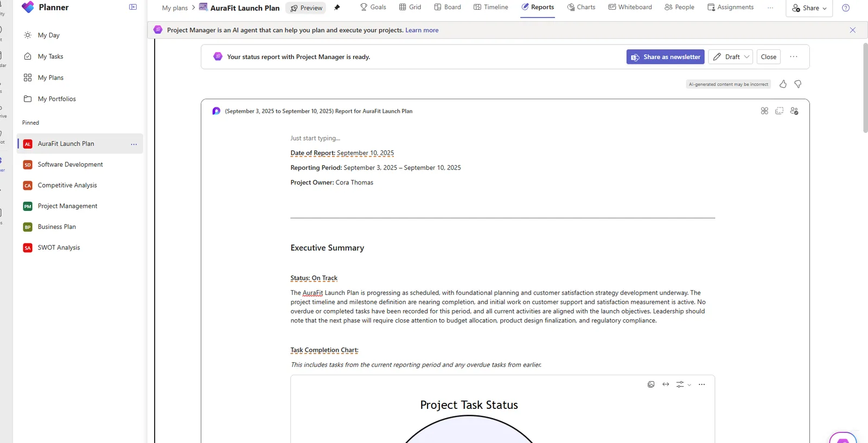868x443 pixels.
Task: Follow the Learn more link
Action: pos(422,30)
